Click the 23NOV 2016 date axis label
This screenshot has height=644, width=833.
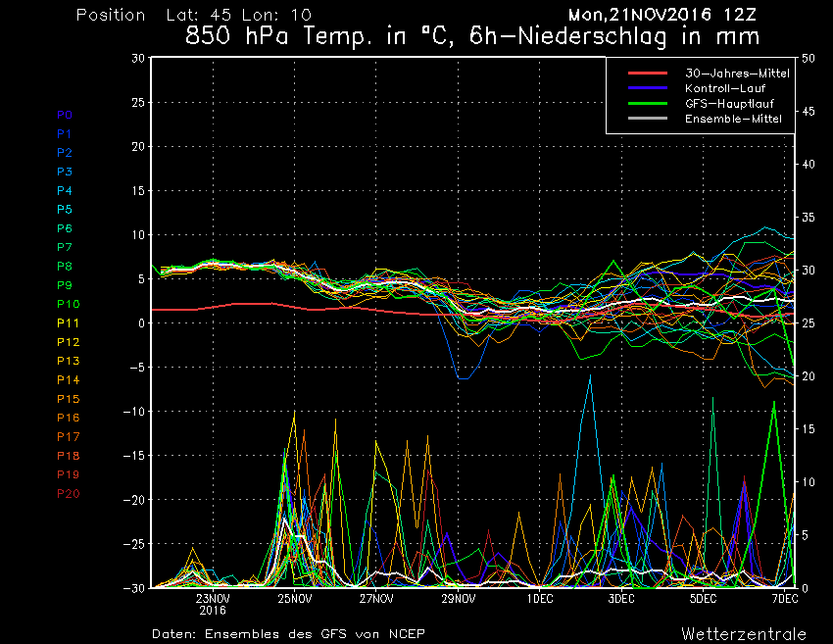pyautogui.click(x=213, y=604)
